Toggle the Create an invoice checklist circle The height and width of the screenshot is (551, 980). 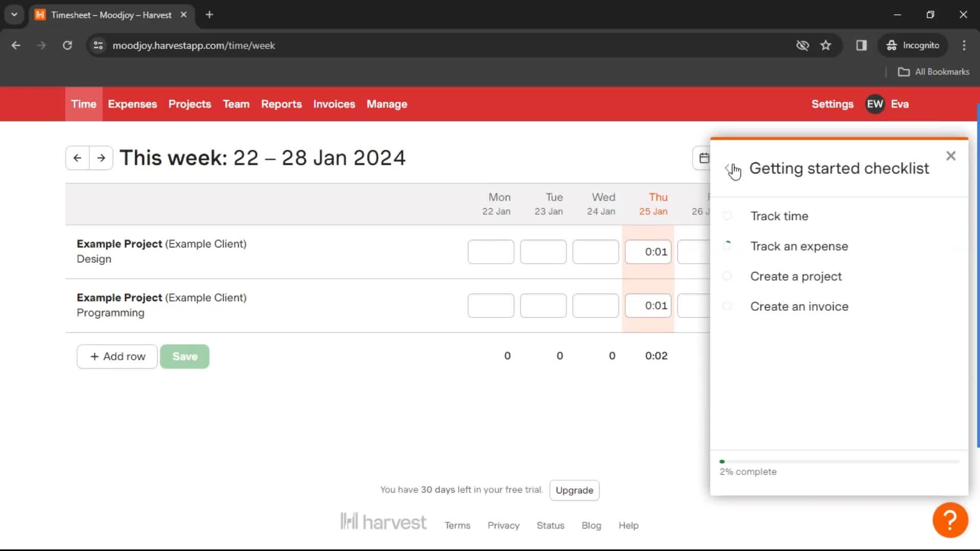(x=727, y=306)
